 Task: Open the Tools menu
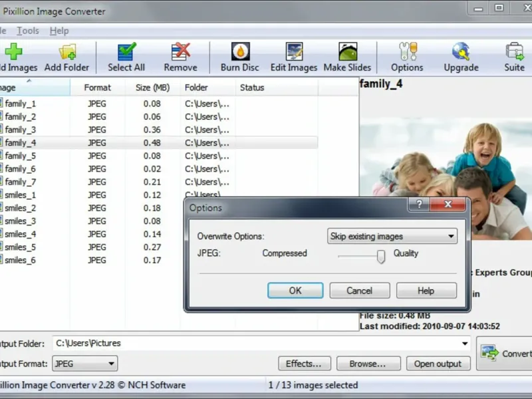point(28,31)
